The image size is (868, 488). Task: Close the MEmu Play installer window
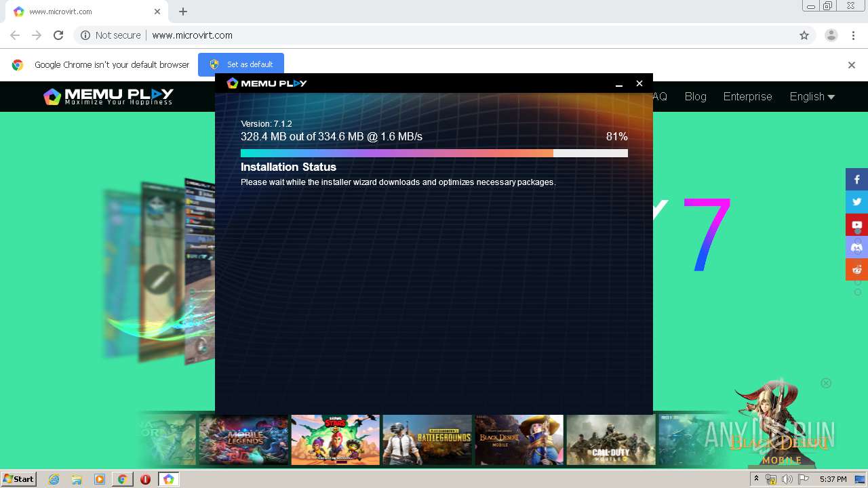639,83
